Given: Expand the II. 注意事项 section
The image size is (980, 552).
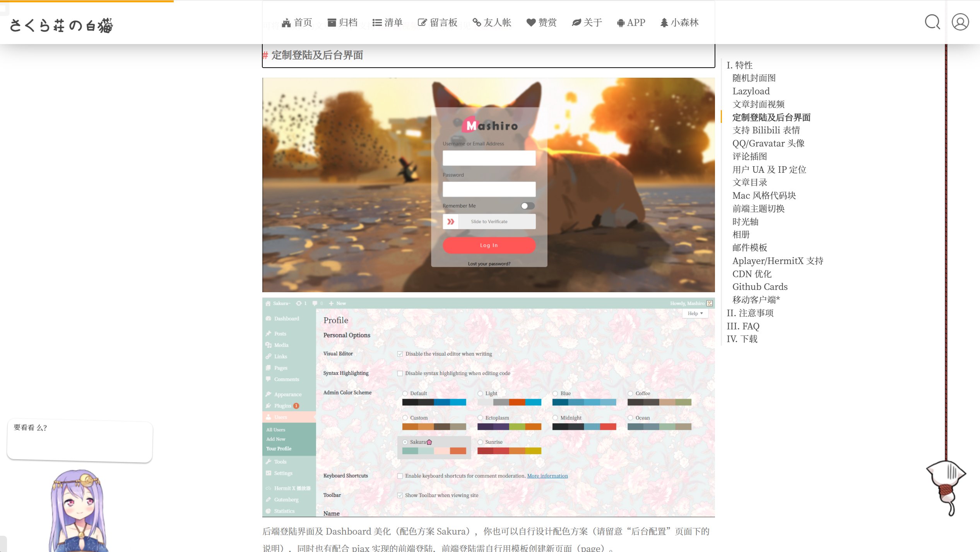Looking at the screenshot, I should (750, 313).
